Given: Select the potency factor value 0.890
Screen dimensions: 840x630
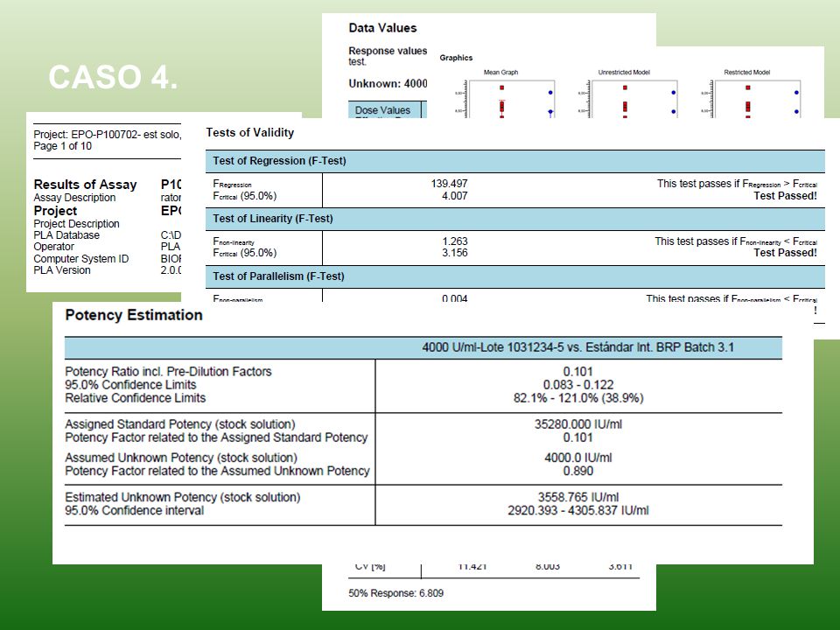Looking at the screenshot, I should pyautogui.click(x=578, y=472).
